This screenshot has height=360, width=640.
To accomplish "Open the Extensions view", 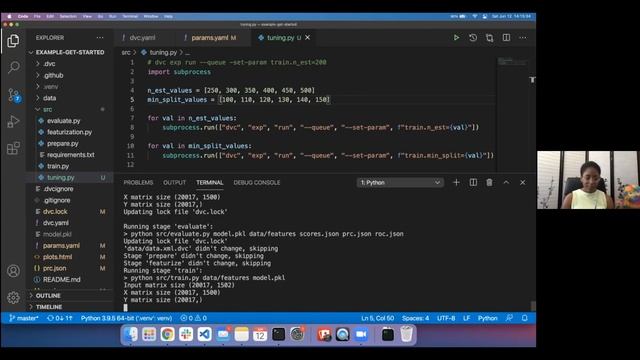I will [x=13, y=148].
